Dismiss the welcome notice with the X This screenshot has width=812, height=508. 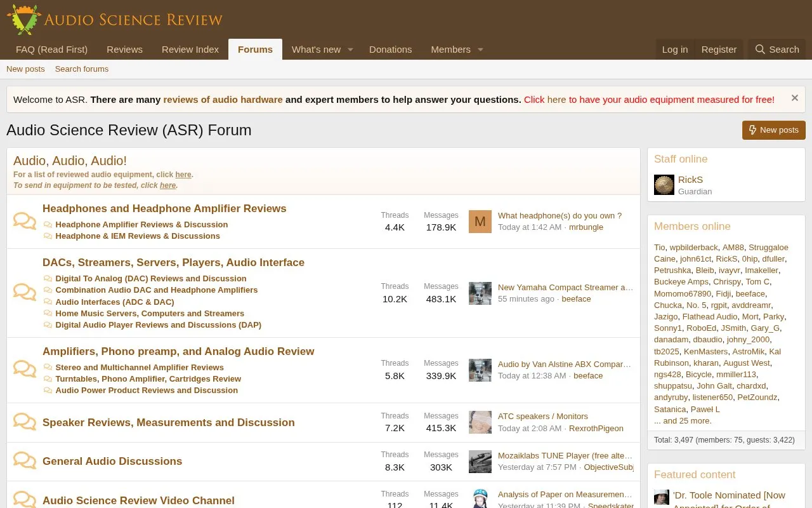(x=794, y=98)
